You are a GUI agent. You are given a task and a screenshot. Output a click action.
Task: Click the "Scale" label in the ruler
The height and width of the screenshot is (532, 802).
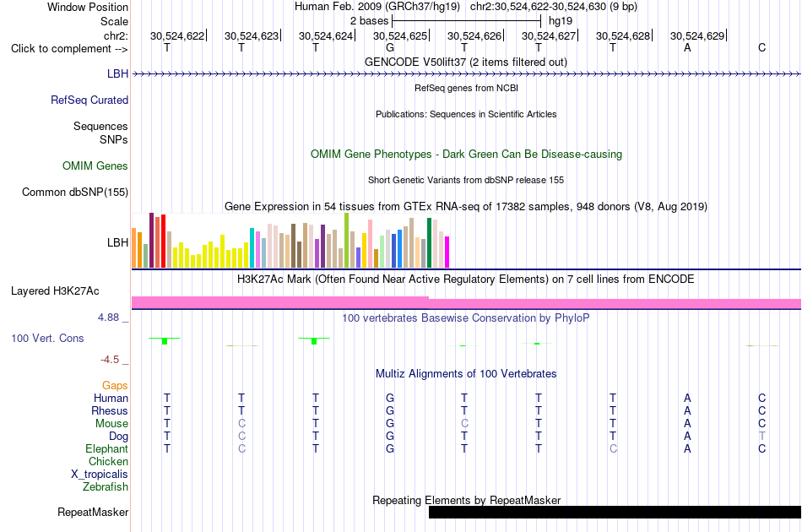(x=114, y=21)
